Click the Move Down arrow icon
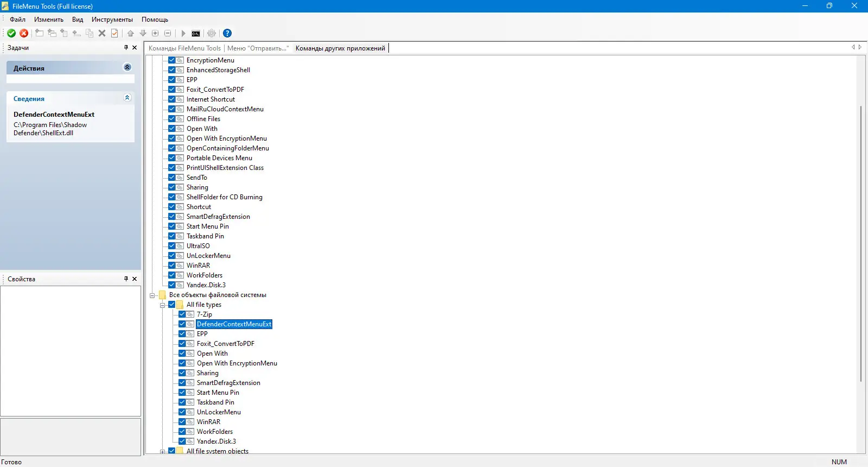This screenshot has height=467, width=868. [x=143, y=33]
